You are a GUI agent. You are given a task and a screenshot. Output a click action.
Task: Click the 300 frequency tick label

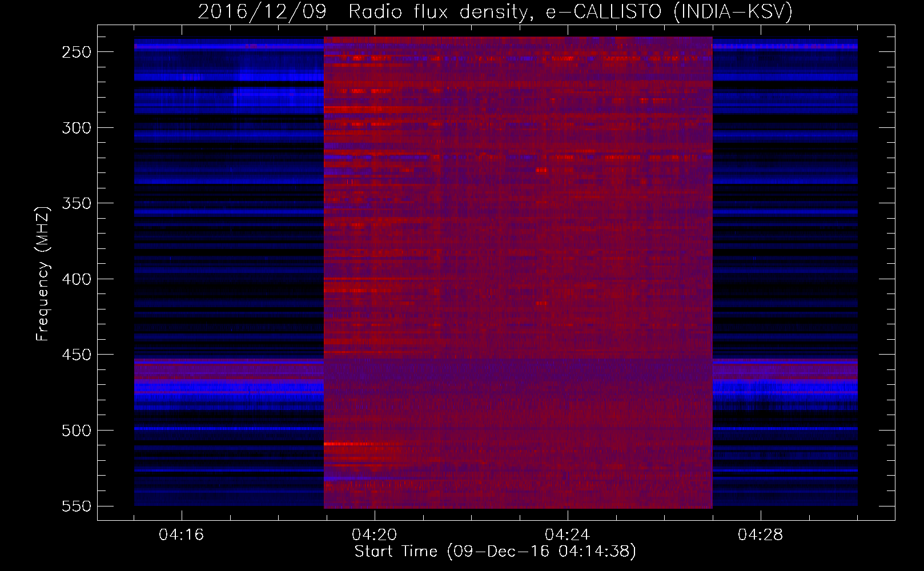click(x=77, y=128)
